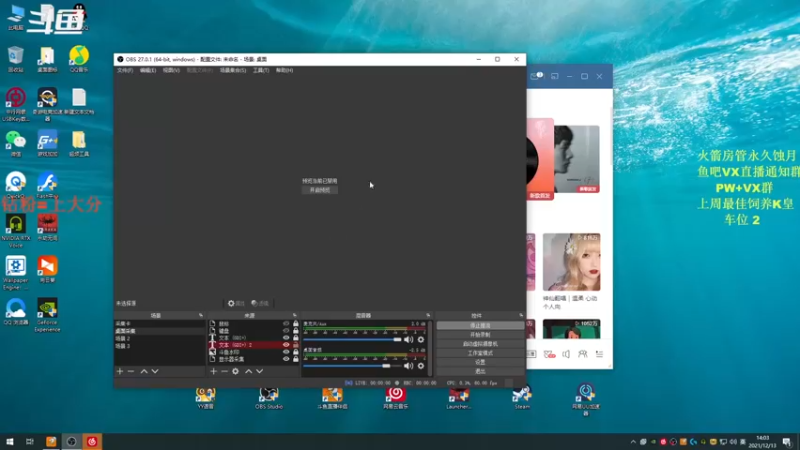Open the 视图(V) menu

(x=171, y=70)
